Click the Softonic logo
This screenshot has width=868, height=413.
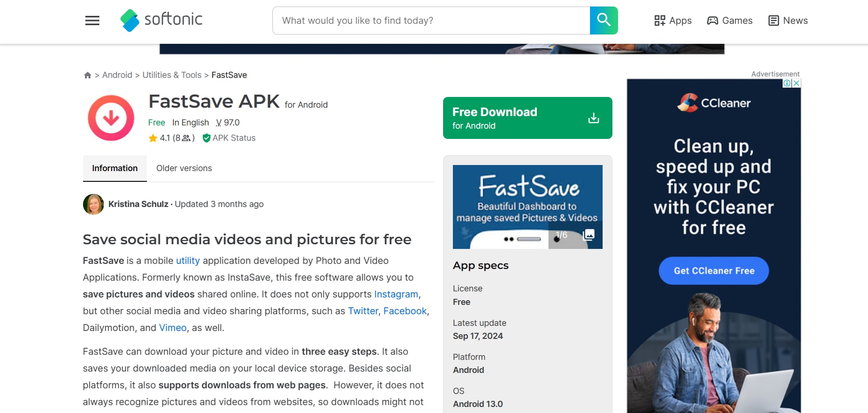click(161, 20)
